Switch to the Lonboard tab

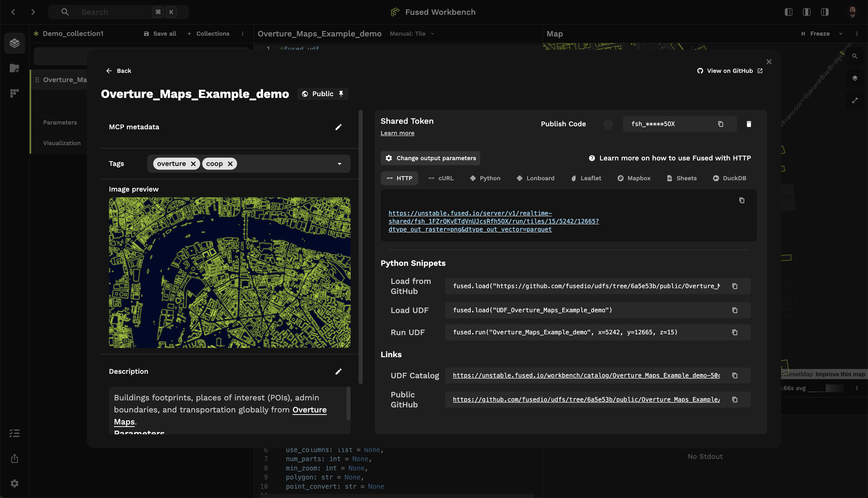(535, 178)
